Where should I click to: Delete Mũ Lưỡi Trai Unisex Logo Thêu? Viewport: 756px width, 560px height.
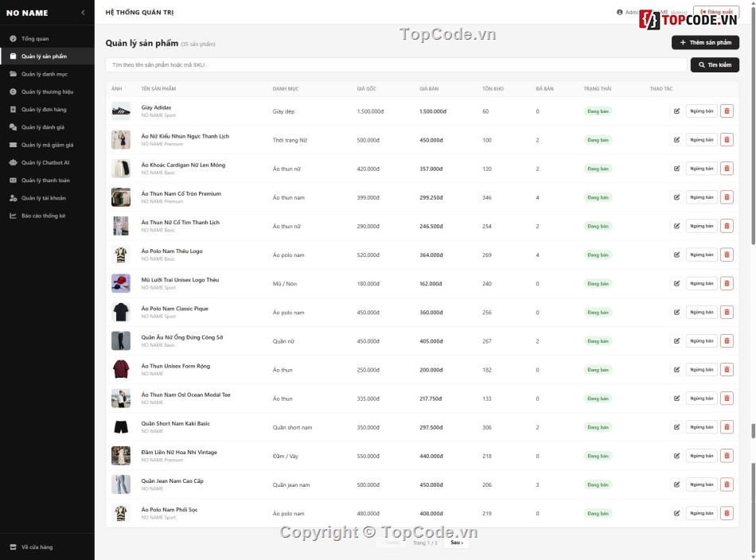(x=727, y=283)
